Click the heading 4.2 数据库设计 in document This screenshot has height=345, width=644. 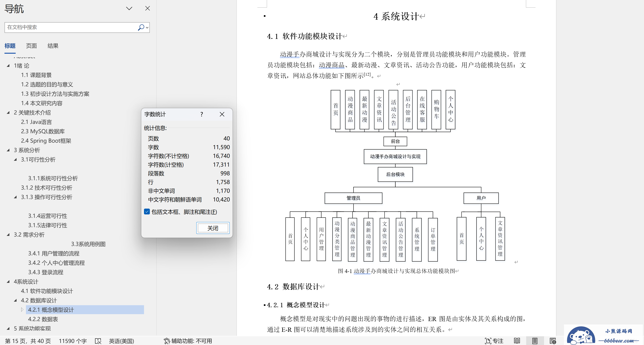point(293,286)
